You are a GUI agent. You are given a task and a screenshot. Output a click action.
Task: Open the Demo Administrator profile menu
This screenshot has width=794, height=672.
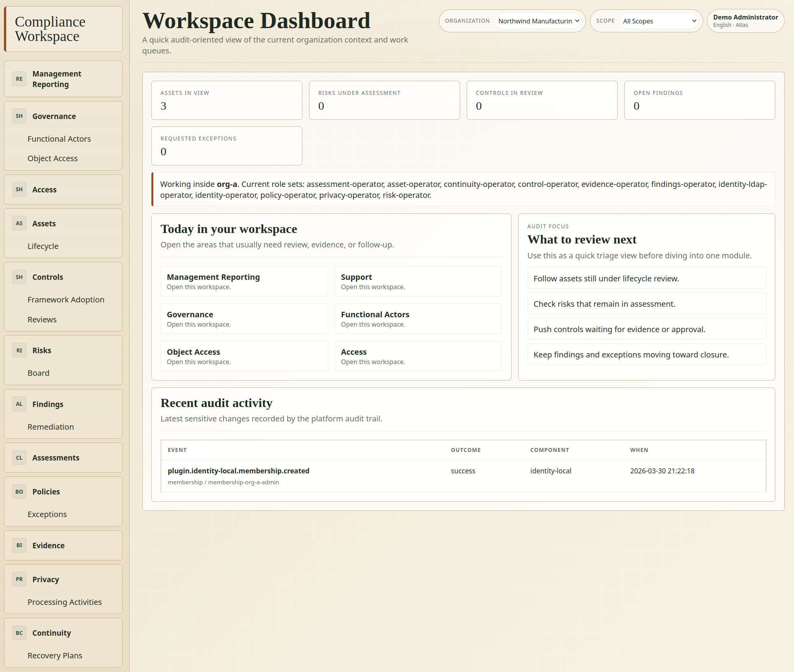point(745,21)
